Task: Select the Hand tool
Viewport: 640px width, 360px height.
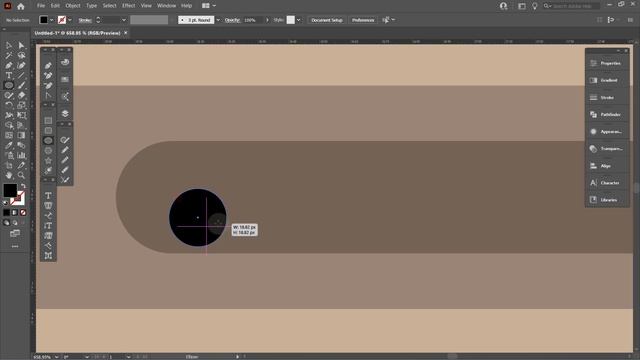Action: pyautogui.click(x=9, y=175)
